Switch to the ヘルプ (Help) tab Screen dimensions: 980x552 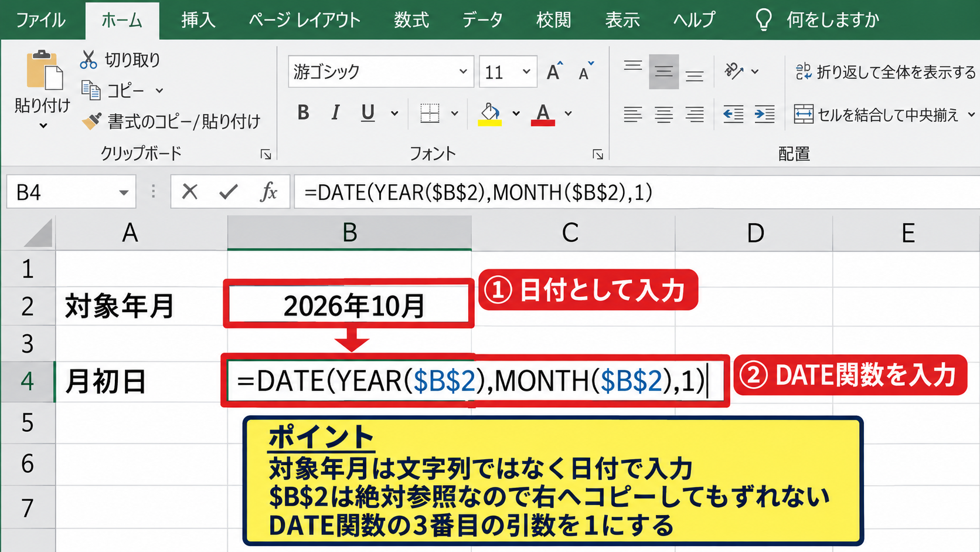(x=694, y=20)
